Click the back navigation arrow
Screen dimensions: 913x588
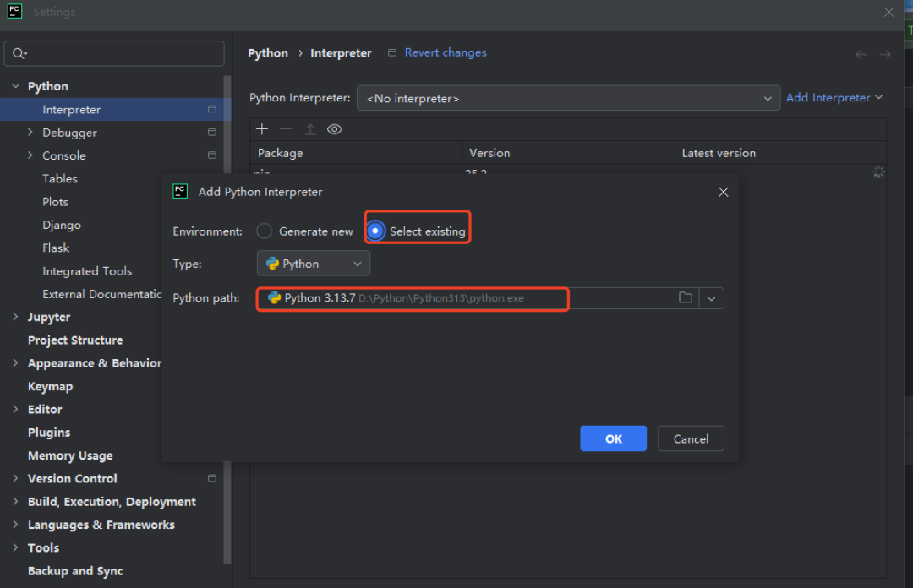(861, 54)
